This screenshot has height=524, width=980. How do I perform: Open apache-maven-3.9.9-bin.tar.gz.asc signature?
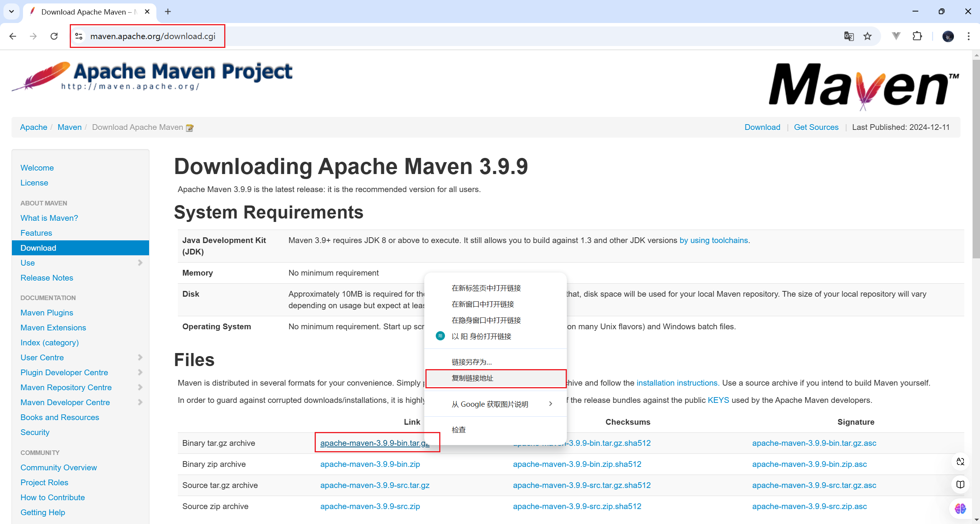[x=814, y=443]
